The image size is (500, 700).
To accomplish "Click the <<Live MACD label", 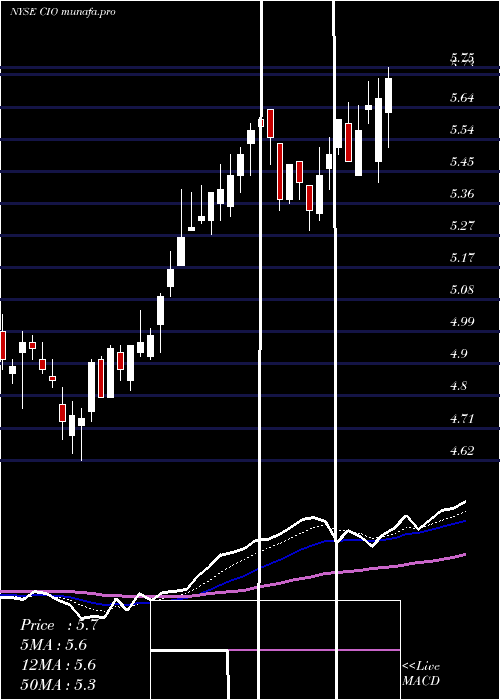I will click(x=421, y=674).
